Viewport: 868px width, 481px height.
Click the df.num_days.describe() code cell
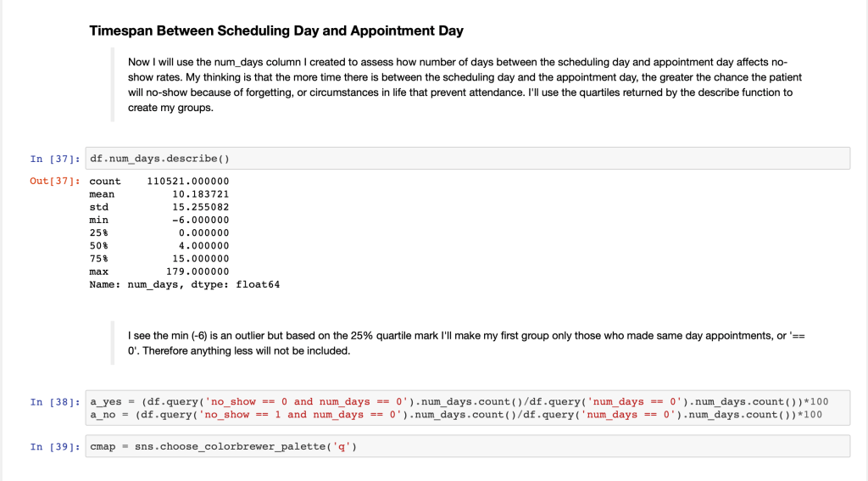coord(467,159)
